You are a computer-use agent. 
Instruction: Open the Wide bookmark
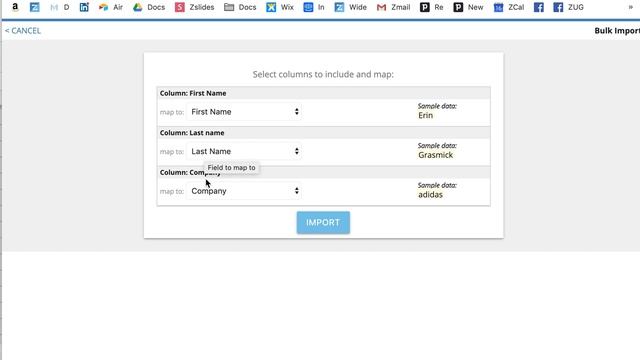tap(351, 7)
